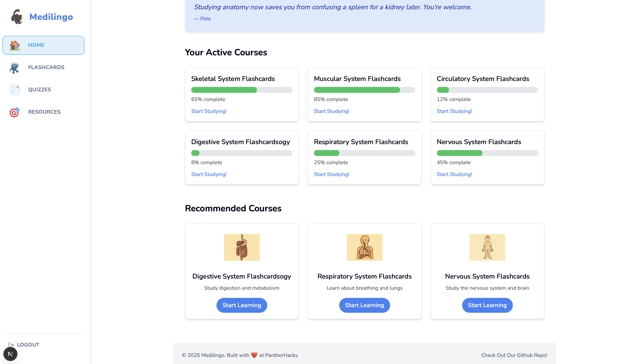Viewport: 625px width, 364px height.
Task: Click "Learn about breathing and lungs" description
Action: [x=364, y=288]
